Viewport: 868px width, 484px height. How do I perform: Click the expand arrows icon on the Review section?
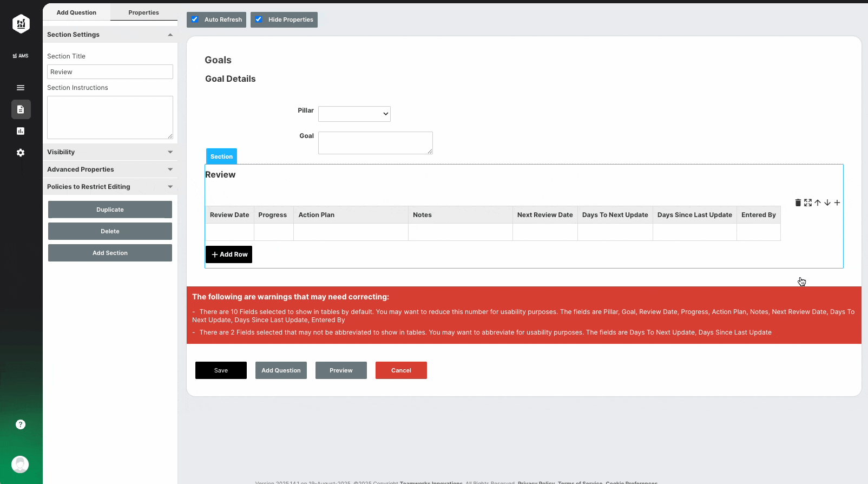[808, 202]
